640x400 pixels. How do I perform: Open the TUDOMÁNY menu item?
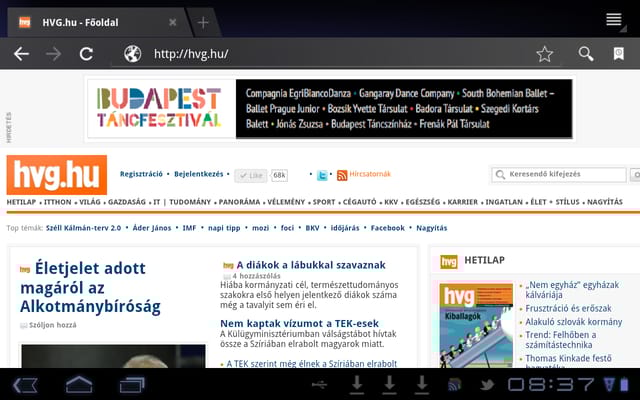pyautogui.click(x=190, y=202)
